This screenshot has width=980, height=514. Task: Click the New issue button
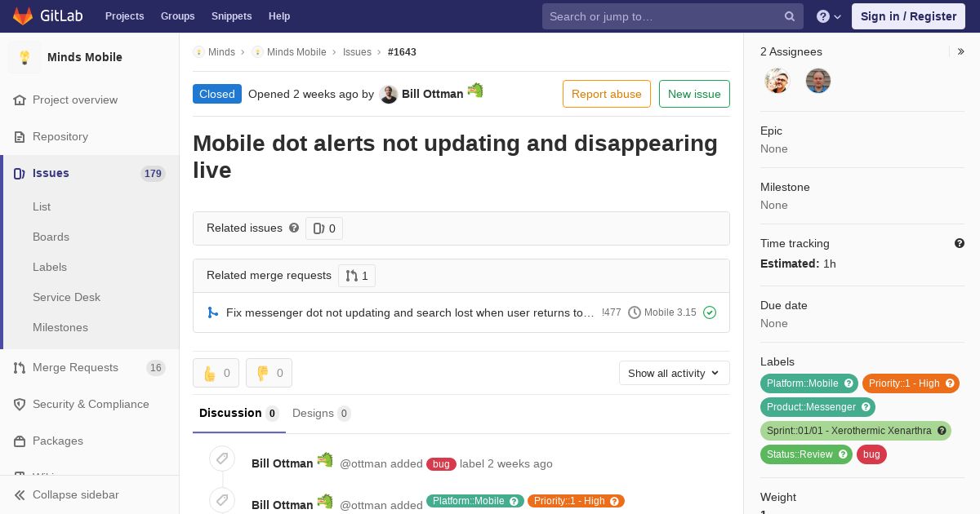[x=694, y=94]
